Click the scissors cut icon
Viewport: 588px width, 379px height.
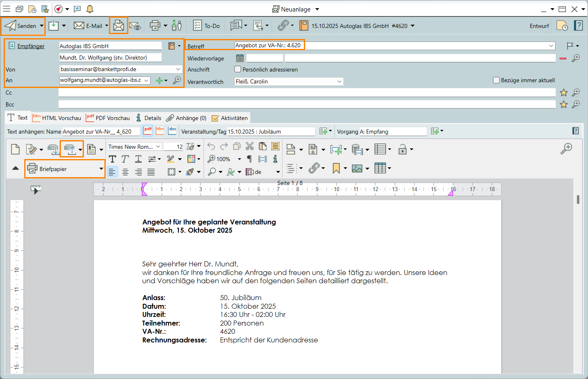coord(250,146)
